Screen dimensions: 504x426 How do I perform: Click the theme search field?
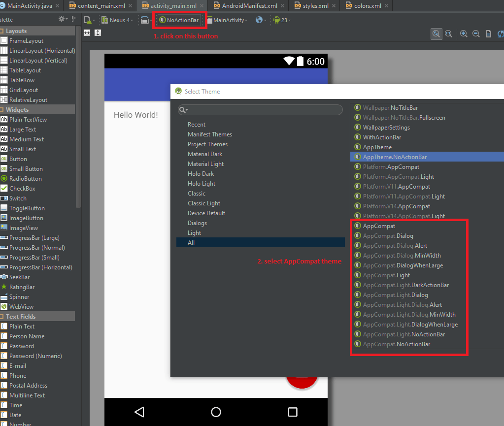click(260, 110)
